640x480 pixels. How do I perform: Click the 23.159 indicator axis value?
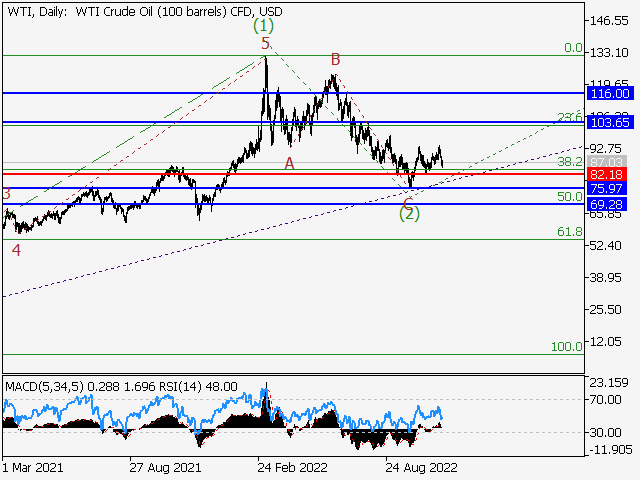tap(608, 382)
